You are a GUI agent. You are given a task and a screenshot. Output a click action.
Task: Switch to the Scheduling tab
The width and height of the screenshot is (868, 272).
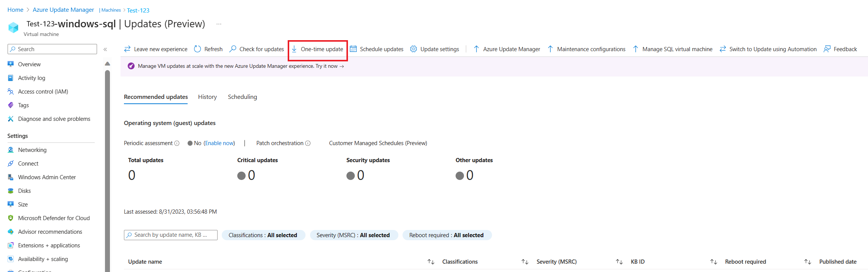(x=242, y=97)
